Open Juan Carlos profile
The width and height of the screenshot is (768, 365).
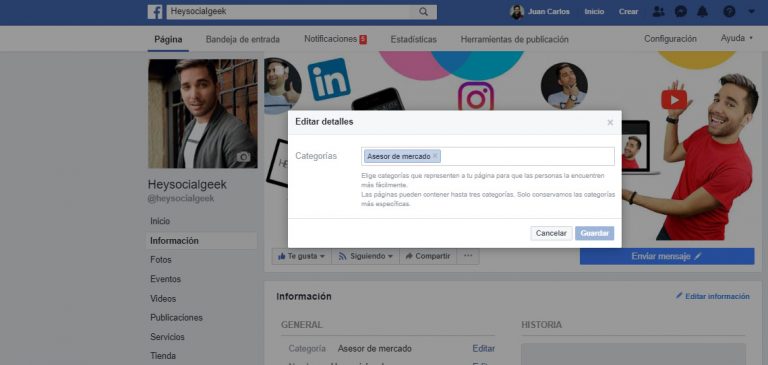540,12
